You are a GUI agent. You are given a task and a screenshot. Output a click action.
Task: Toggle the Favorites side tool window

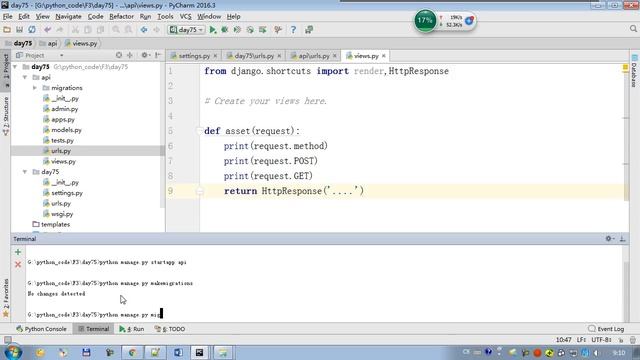coord(6,298)
